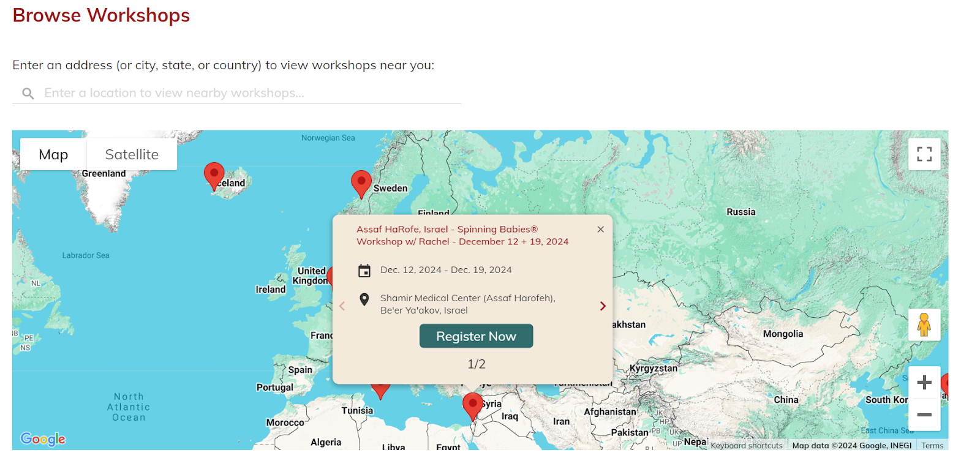Click the Russia label on map
The image size is (980, 458).
pos(741,212)
